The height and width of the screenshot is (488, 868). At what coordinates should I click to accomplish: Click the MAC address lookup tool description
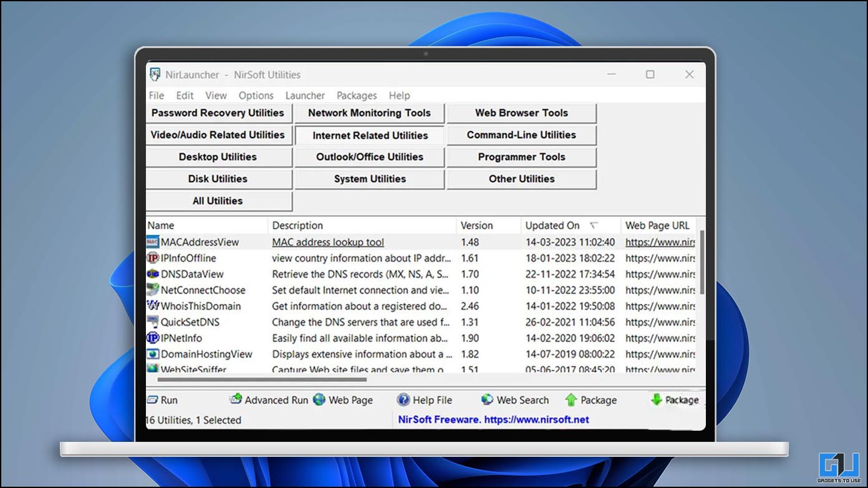click(x=328, y=242)
